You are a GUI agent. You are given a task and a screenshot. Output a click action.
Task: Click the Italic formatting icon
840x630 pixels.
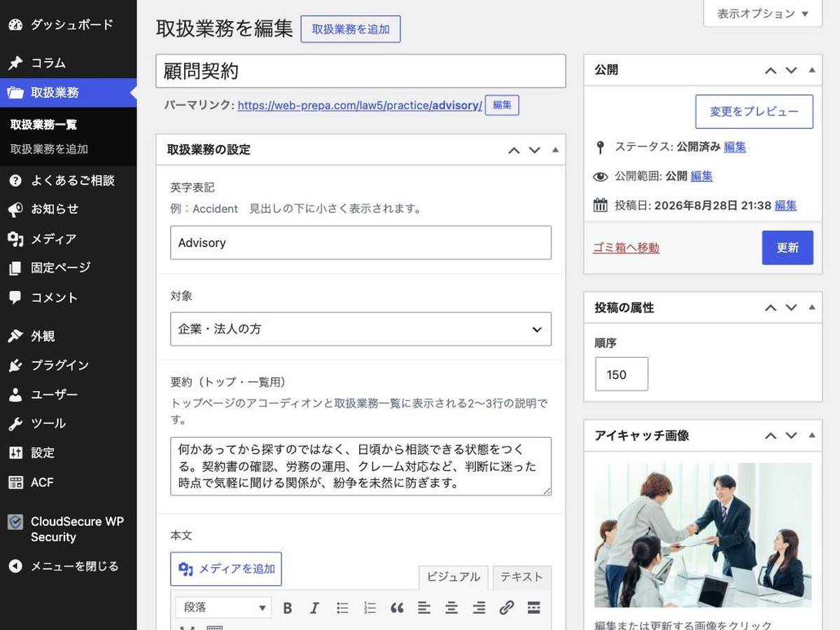(315, 608)
